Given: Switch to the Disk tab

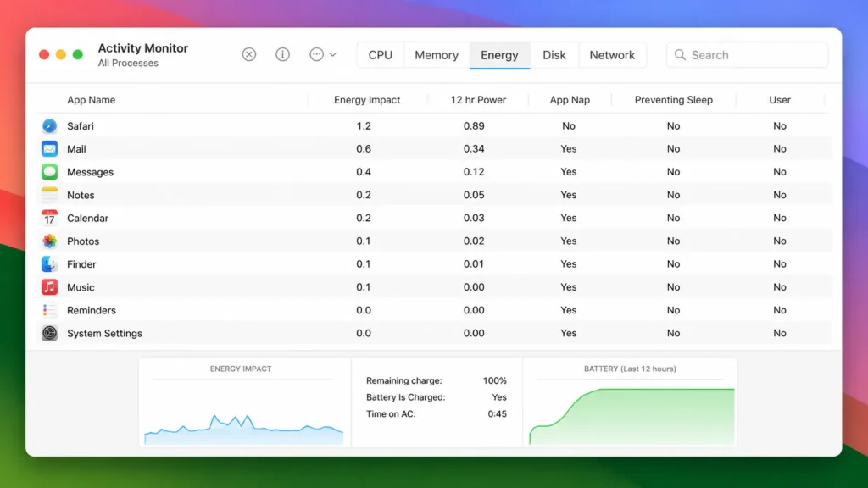Looking at the screenshot, I should coord(554,55).
